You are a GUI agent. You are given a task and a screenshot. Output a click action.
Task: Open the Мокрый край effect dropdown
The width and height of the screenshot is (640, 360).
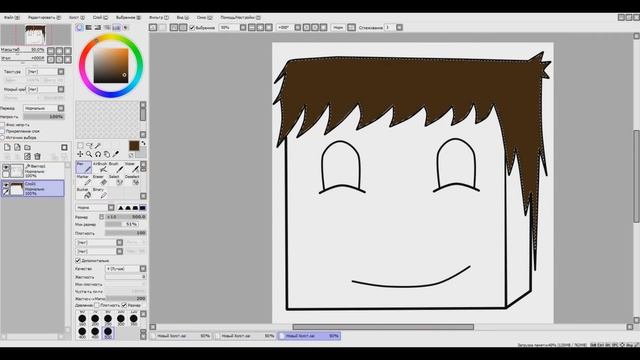pyautogui.click(x=45, y=89)
